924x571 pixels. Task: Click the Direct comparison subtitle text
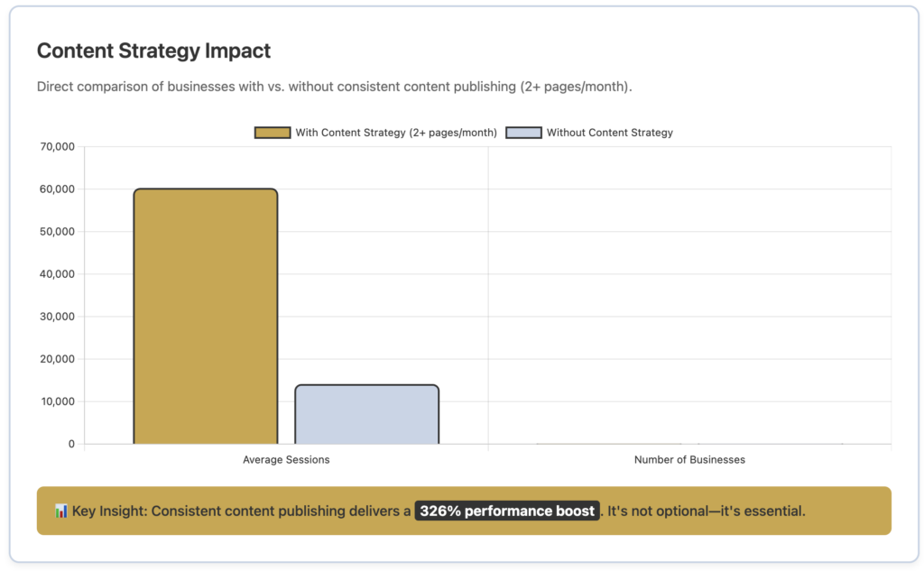[334, 87]
